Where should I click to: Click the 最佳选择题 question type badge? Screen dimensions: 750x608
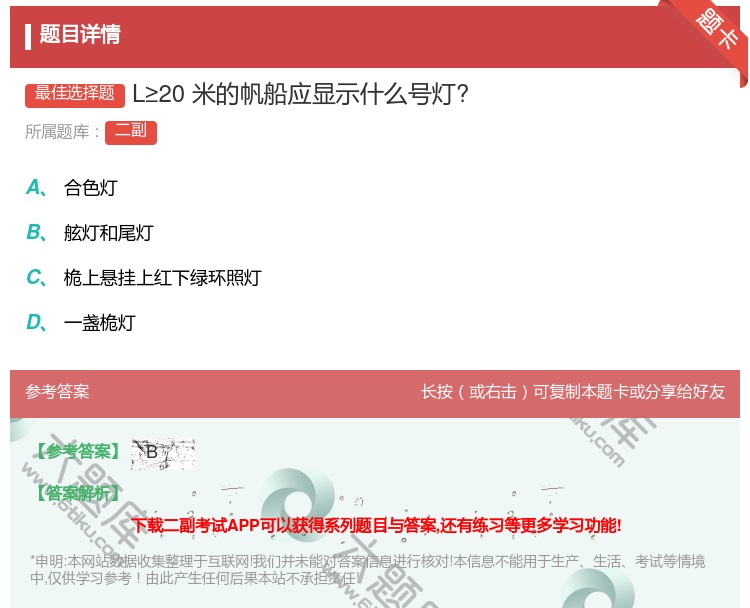point(75,95)
